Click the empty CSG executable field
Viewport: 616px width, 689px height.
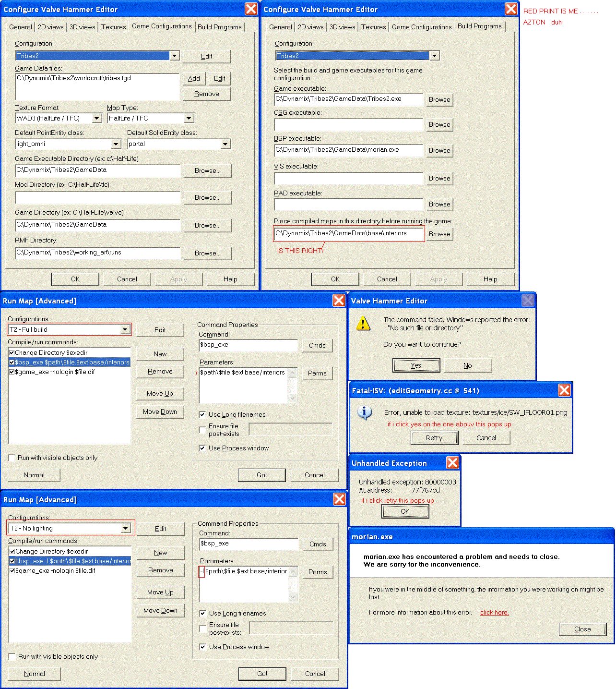tap(349, 124)
